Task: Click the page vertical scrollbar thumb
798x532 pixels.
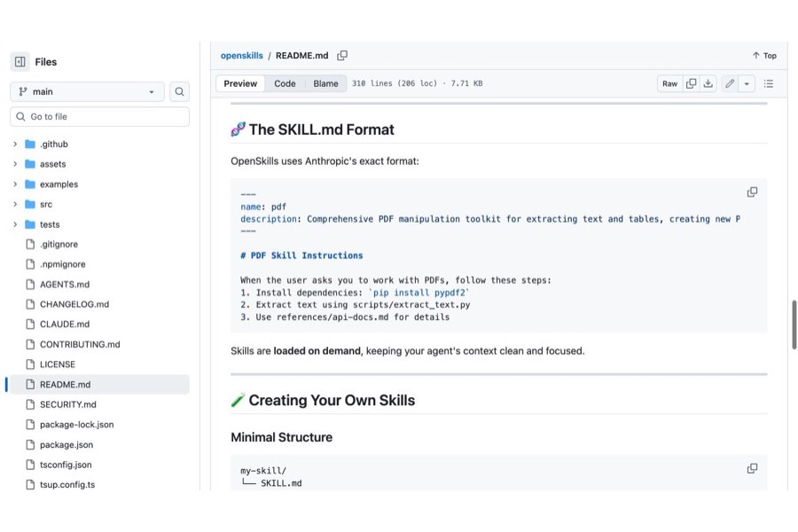Action: 794,325
